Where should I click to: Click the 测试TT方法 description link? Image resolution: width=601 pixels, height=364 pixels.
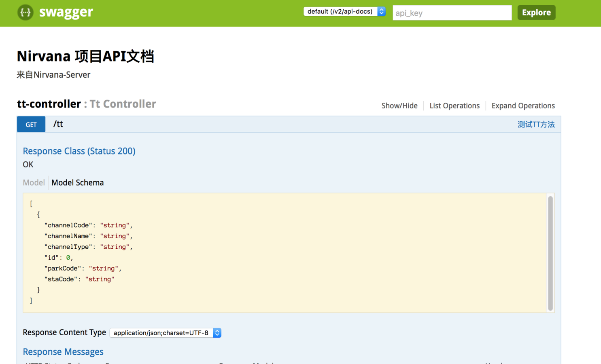(x=536, y=125)
